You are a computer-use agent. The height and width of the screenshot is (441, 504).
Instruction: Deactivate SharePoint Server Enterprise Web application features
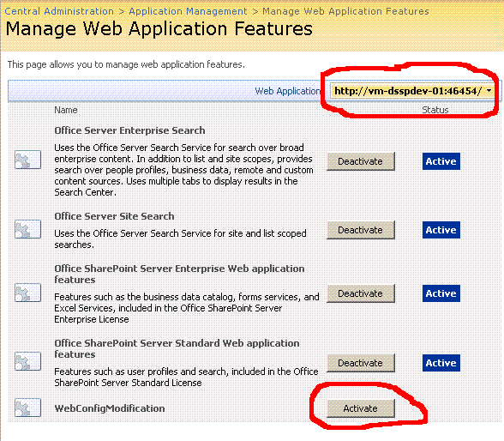pos(360,293)
